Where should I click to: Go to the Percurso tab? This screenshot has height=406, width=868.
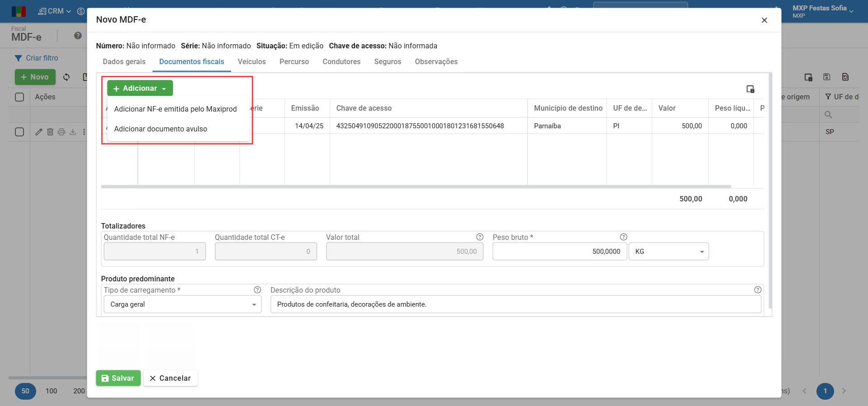pyautogui.click(x=294, y=62)
